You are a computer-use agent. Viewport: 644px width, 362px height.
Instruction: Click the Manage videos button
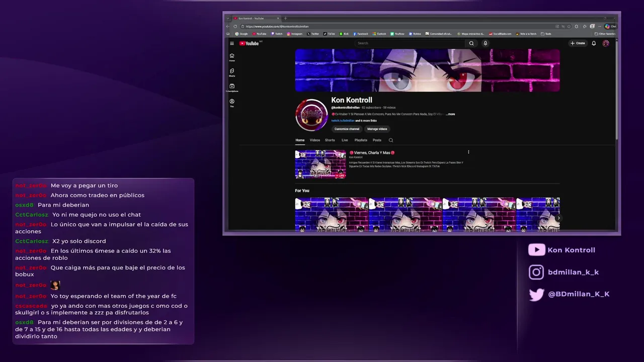point(377,129)
